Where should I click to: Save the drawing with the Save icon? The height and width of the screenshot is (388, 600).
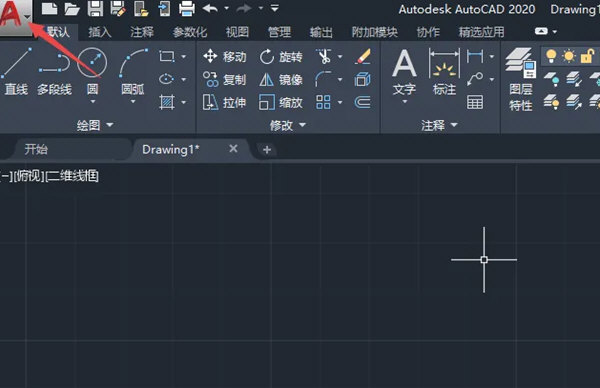click(x=95, y=8)
